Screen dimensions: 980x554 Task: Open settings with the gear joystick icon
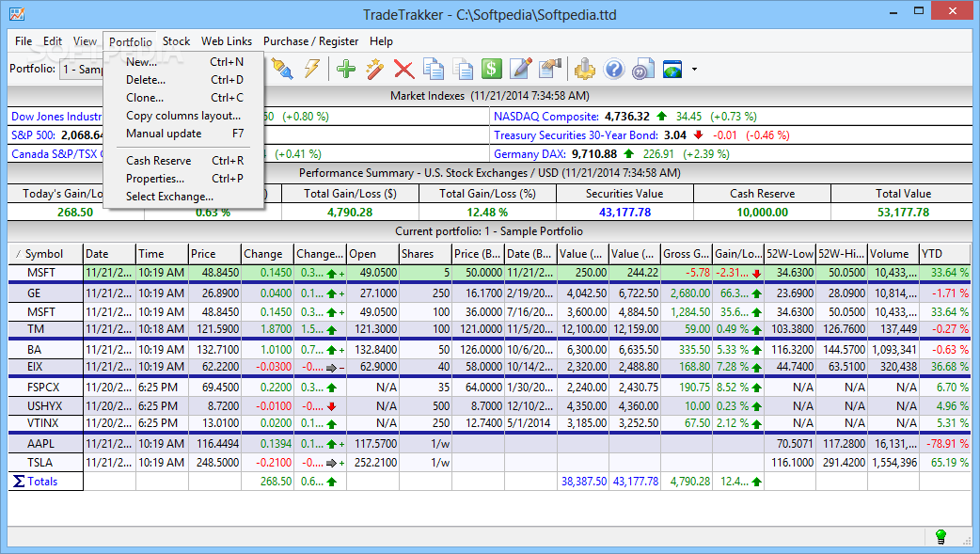tap(585, 69)
